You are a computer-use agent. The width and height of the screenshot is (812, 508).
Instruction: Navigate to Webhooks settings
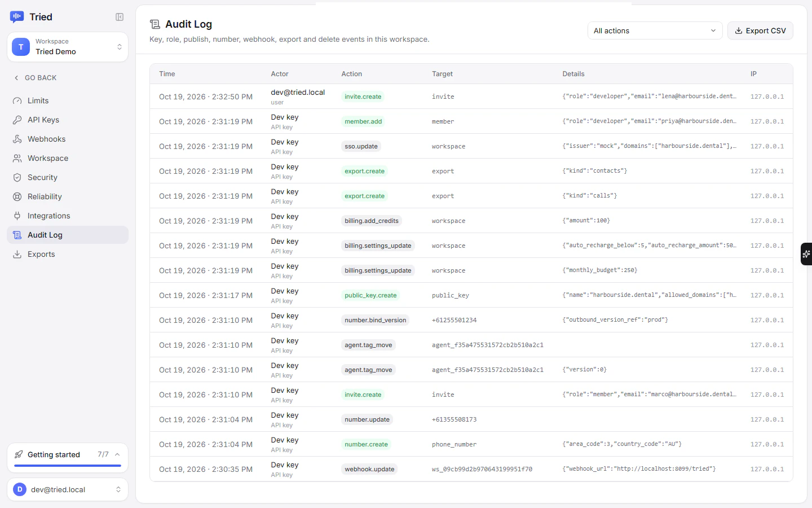pyautogui.click(x=68, y=139)
